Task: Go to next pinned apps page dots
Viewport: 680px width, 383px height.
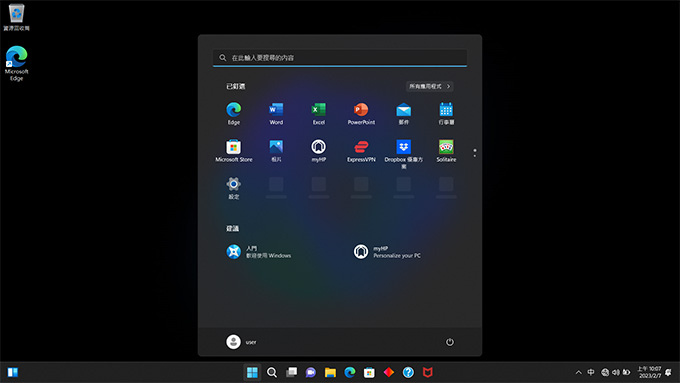Action: 475,153
